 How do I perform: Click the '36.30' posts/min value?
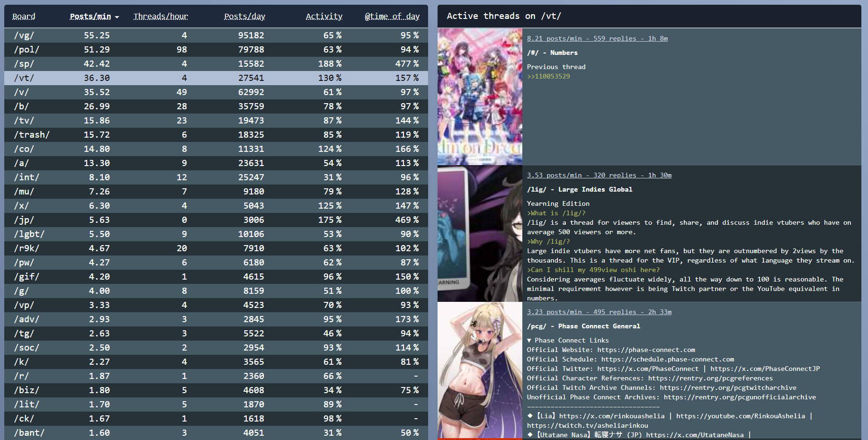click(x=97, y=78)
